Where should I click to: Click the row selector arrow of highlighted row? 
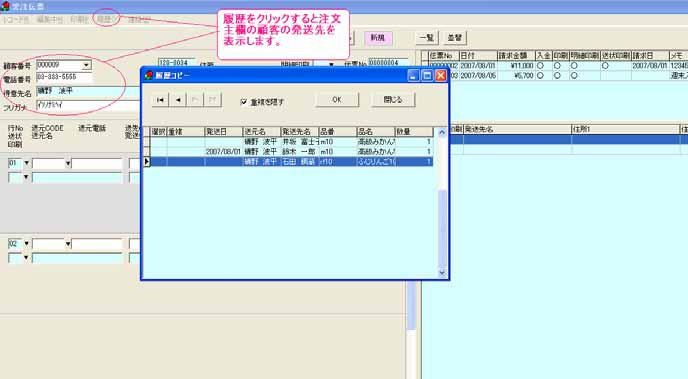tap(147, 161)
